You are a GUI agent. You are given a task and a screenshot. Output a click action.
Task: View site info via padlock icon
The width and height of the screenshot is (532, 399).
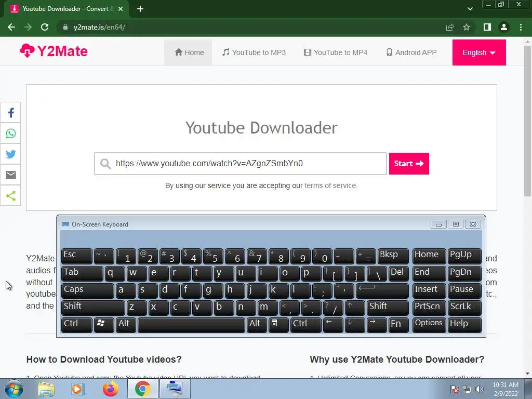65,27
